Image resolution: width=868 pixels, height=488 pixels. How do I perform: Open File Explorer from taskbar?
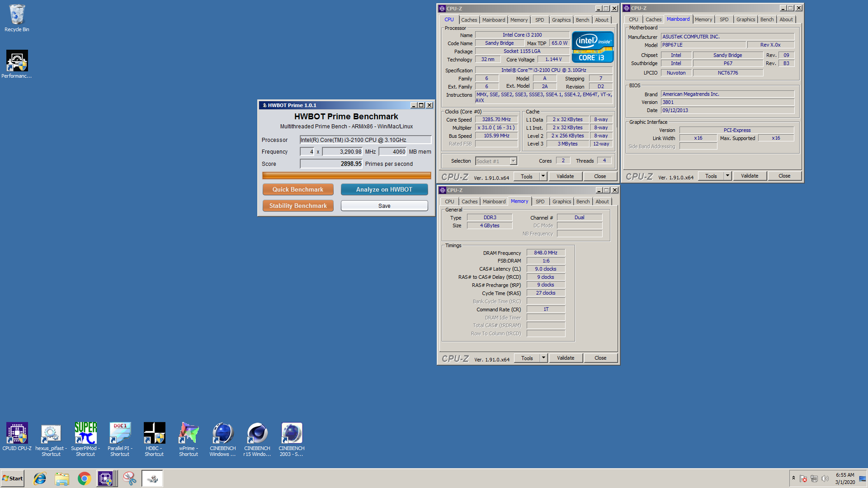click(62, 479)
